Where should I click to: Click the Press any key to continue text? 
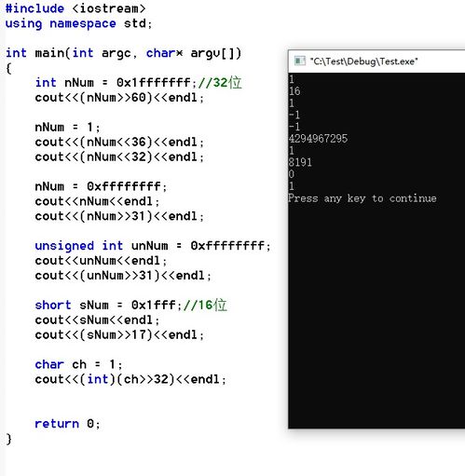pos(362,198)
